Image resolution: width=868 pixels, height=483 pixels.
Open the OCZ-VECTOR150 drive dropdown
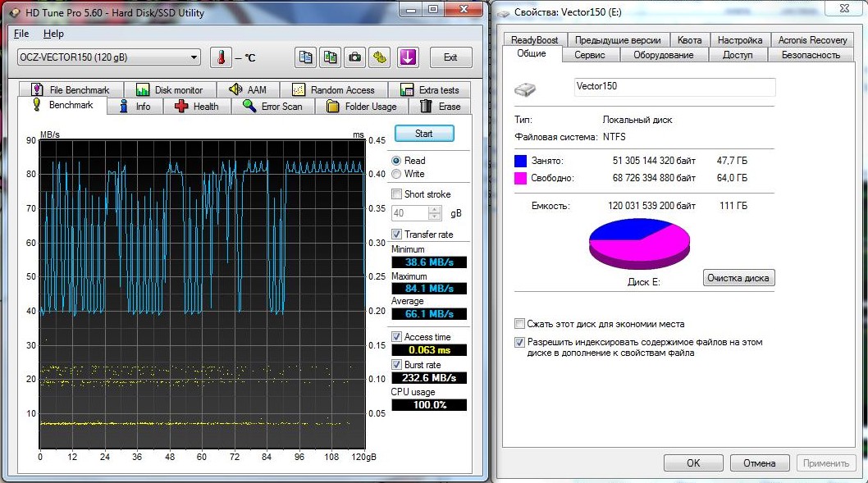tap(109, 57)
